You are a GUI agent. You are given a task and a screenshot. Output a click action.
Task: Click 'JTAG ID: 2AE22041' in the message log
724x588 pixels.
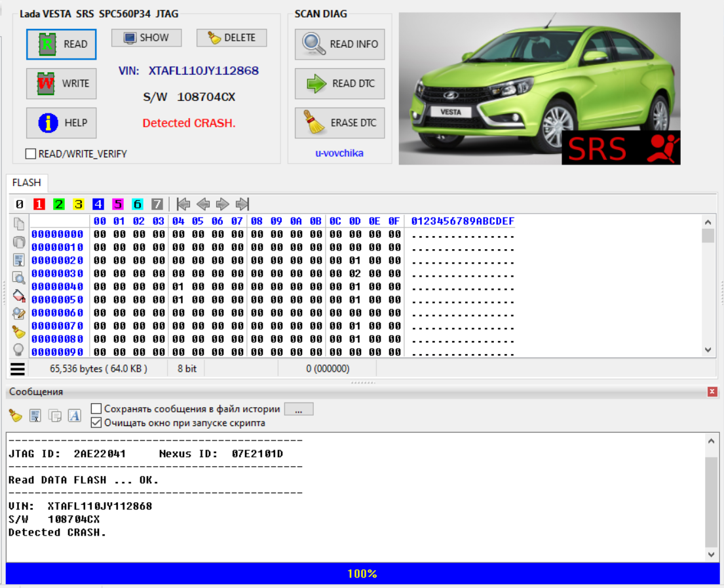(x=67, y=454)
